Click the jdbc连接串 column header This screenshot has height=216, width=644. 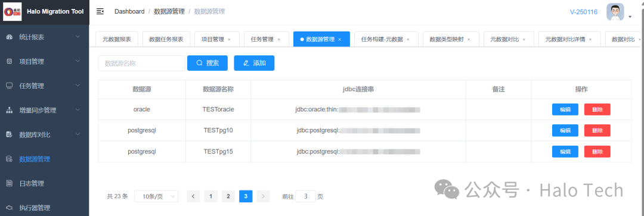(358, 89)
